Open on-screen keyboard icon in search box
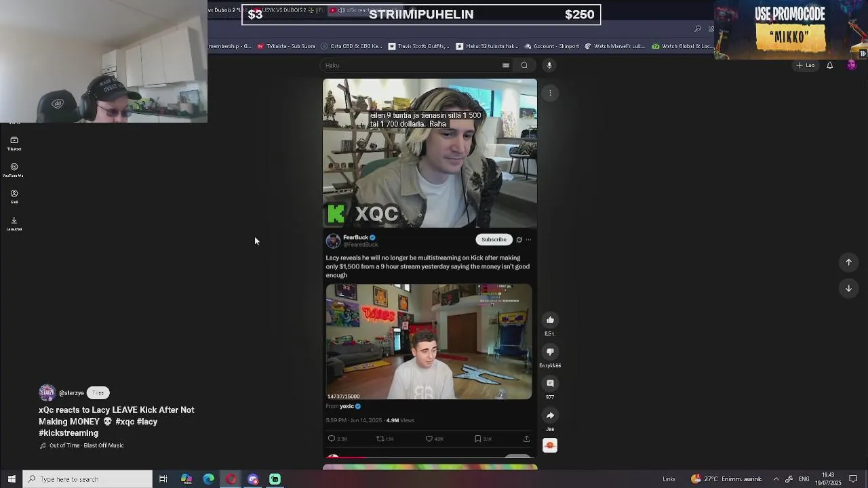The height and width of the screenshot is (488, 868). (x=505, y=65)
